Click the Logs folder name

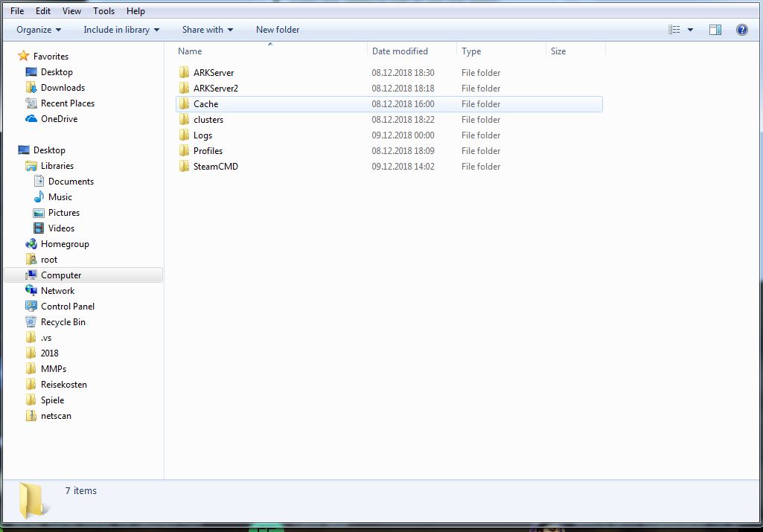(x=203, y=135)
